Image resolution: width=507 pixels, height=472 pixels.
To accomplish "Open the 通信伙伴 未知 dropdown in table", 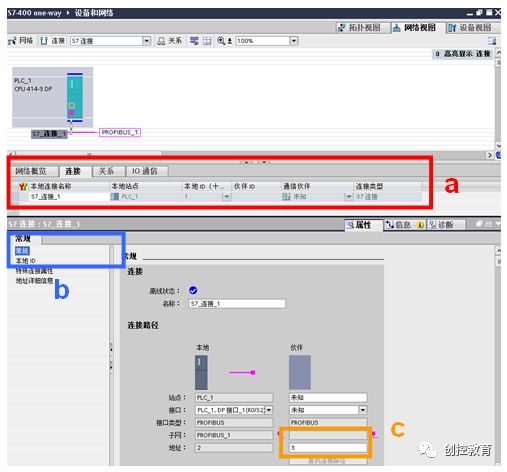I will pyautogui.click(x=348, y=197).
